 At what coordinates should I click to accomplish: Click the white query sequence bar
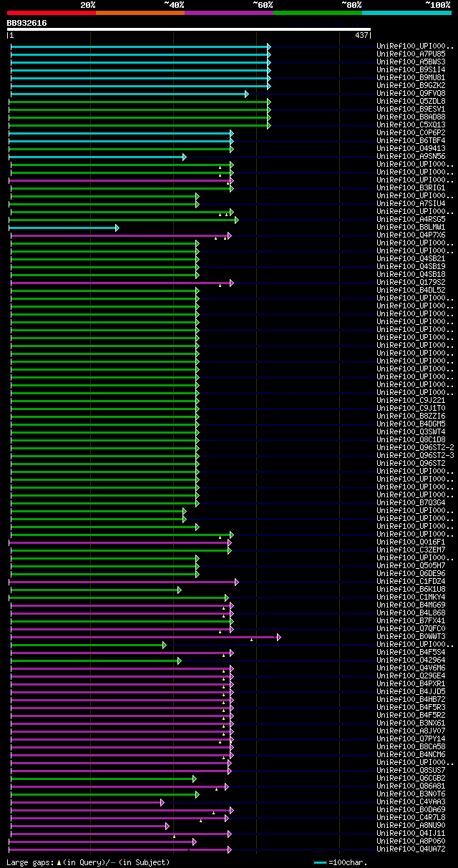pyautogui.click(x=189, y=29)
